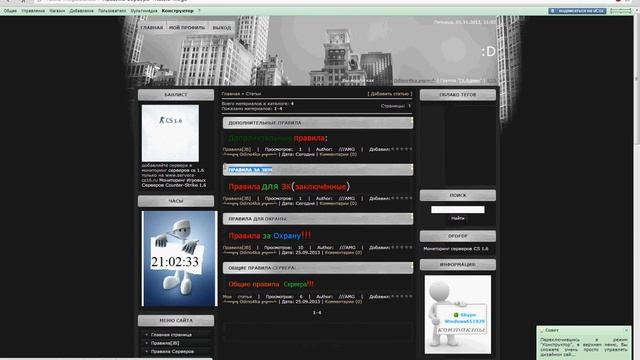Viewport: 640px width, 360px height.
Task: Open the ДОПОЛНИТЕЛЬНЫЕ ПРАВИЛА article header
Action: pos(318,123)
